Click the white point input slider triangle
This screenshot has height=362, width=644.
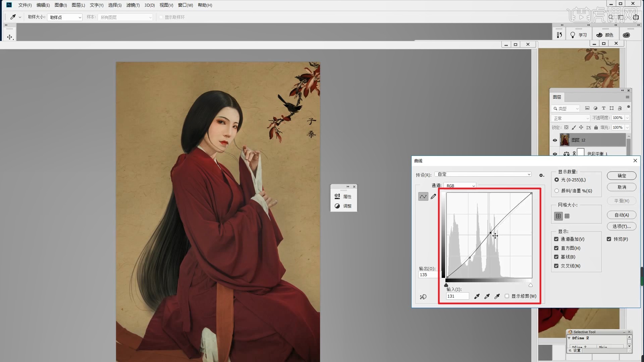(531, 285)
